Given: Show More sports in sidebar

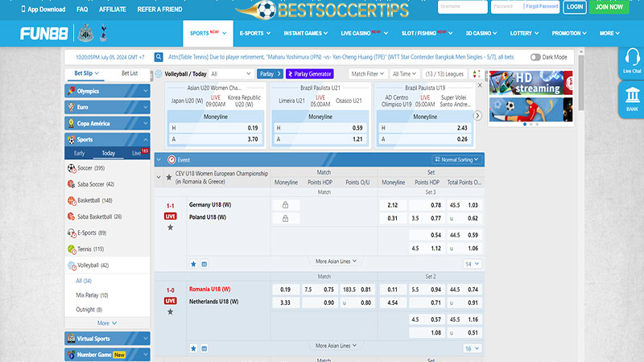Looking at the screenshot, I should click(x=107, y=323).
